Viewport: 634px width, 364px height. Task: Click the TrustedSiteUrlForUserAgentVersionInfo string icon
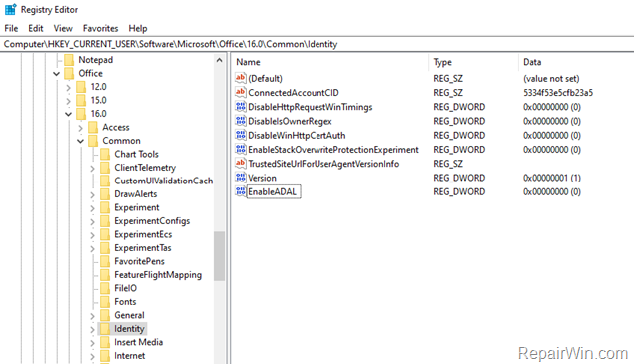pyautogui.click(x=241, y=164)
